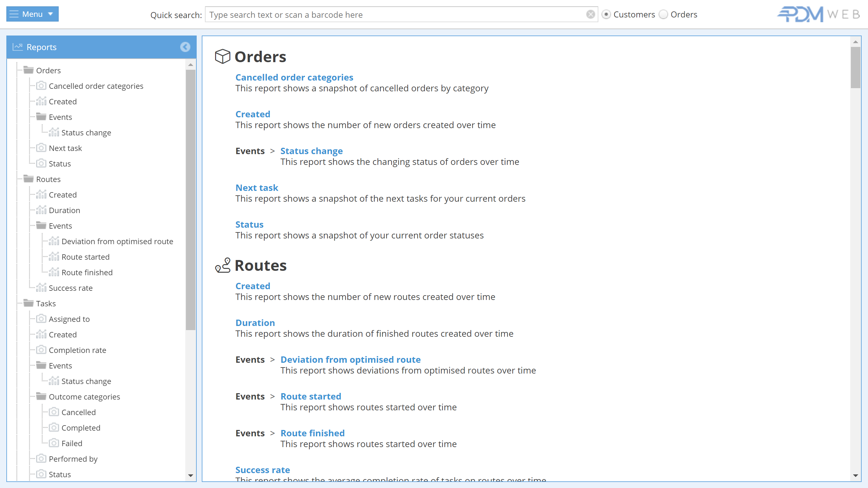Collapse the Routes folder in the tree
The height and width of the screenshot is (488, 868).
tap(29, 179)
